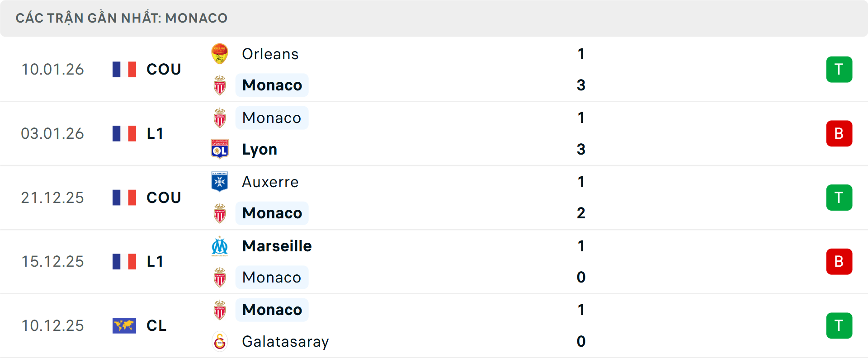The width and height of the screenshot is (868, 358).
Task: Switch to the L1 competition entry
Action: [x=155, y=133]
